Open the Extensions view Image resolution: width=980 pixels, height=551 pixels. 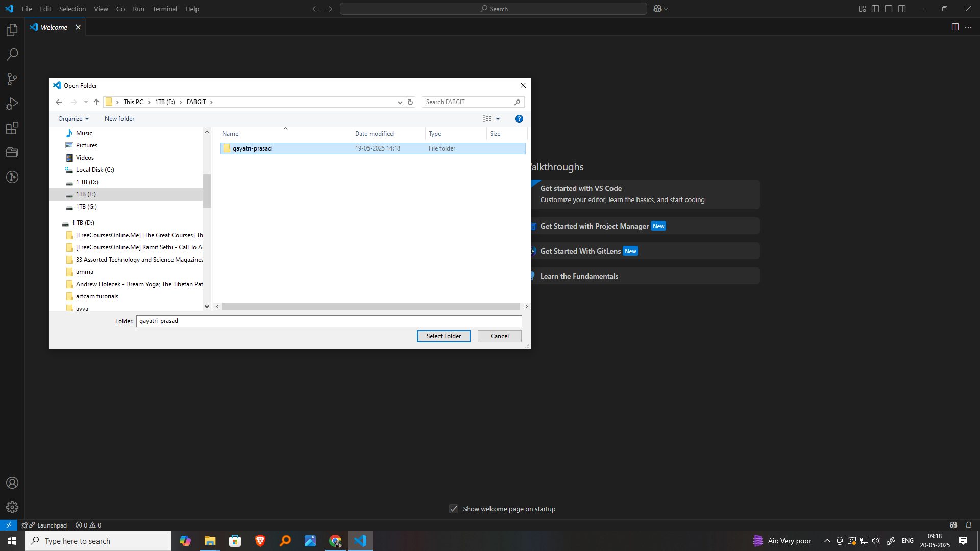12,128
